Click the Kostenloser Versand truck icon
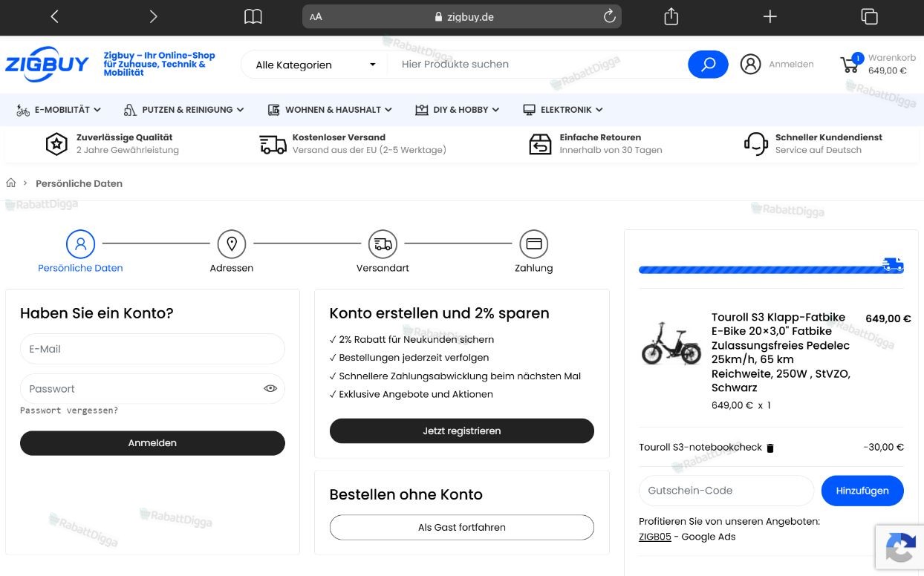This screenshot has height=576, width=924. pyautogui.click(x=273, y=144)
